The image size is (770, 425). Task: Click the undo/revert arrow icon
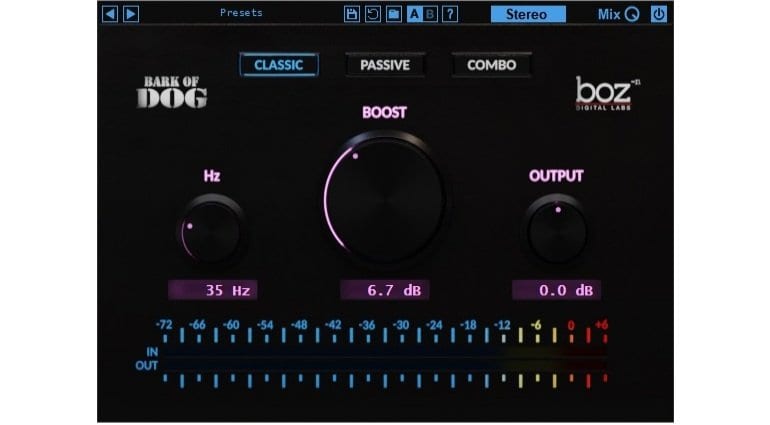click(373, 14)
